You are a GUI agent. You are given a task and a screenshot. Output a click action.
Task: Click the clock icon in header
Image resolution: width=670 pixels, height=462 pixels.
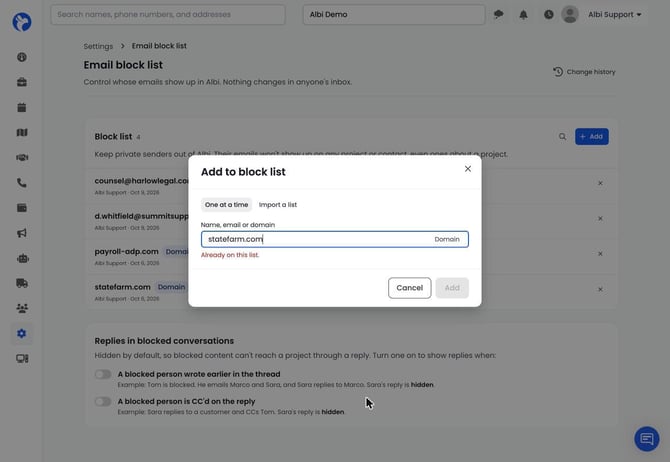[x=549, y=15]
